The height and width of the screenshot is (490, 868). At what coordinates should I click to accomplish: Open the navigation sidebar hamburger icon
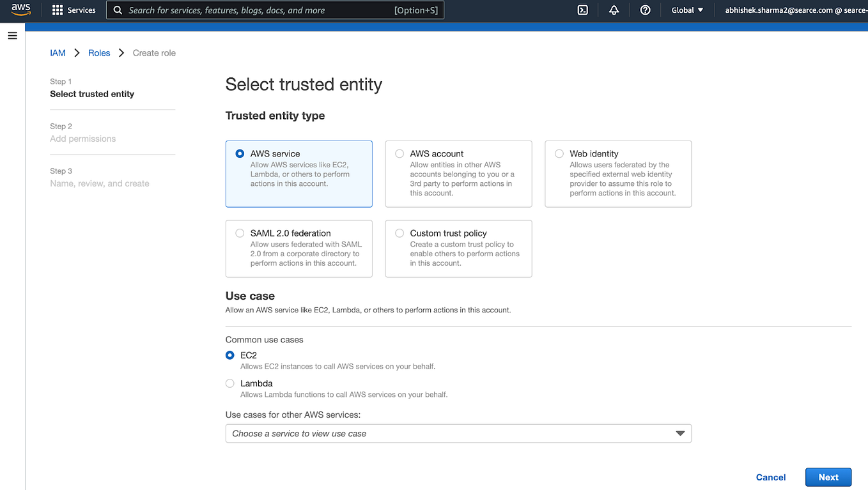tap(12, 36)
